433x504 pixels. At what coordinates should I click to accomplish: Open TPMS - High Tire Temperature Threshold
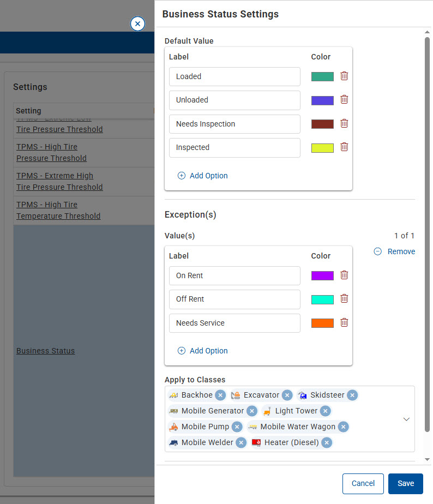58,210
